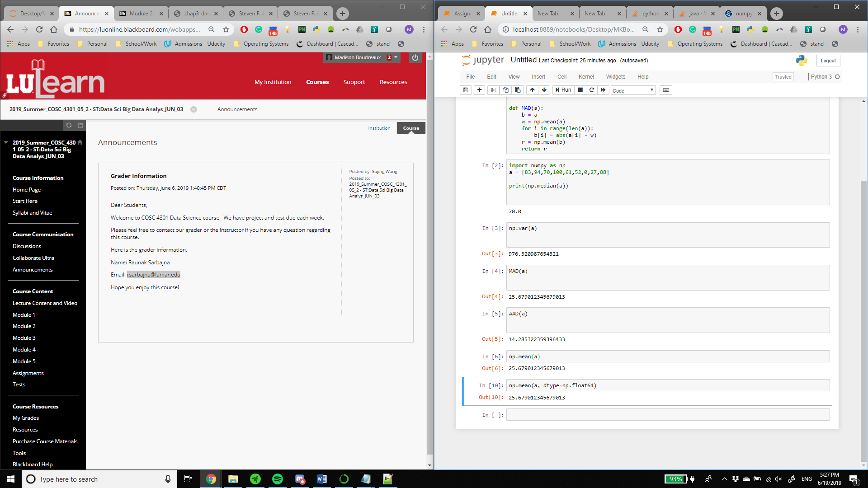The image size is (868, 488).
Task: Paste cells below in the Jupyter toolbar
Action: pyautogui.click(x=518, y=90)
